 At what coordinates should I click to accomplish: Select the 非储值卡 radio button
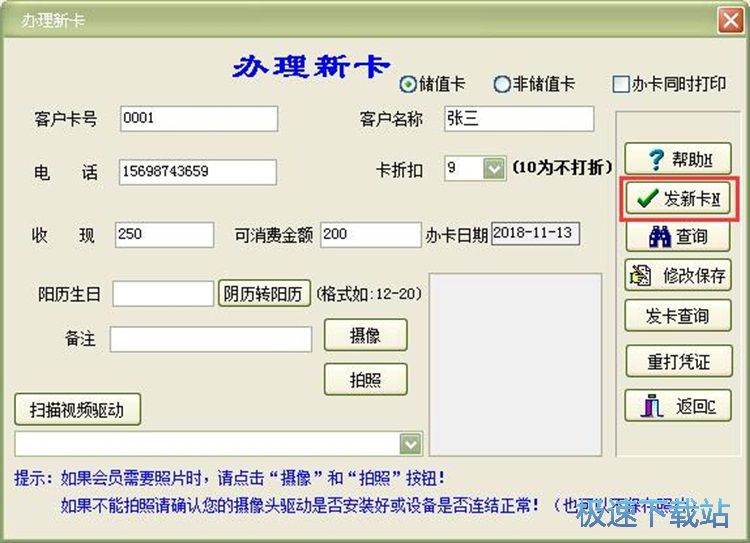pos(502,85)
